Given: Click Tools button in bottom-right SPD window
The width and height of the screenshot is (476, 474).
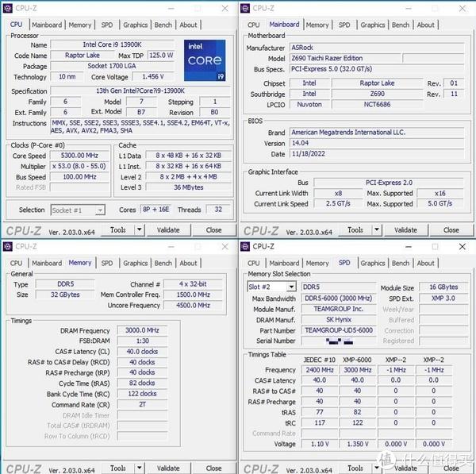Looking at the screenshot, I should point(355,468).
